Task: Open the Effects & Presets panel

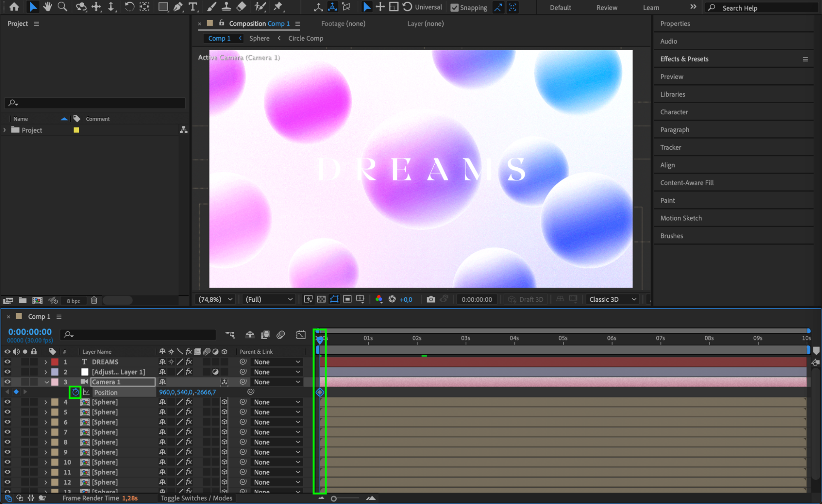Action: click(x=684, y=59)
